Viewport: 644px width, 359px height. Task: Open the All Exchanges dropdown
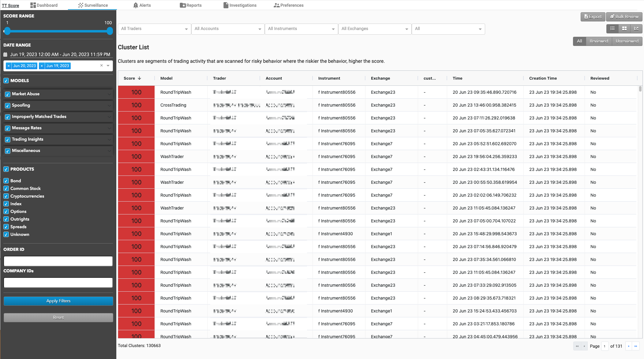tap(375, 29)
